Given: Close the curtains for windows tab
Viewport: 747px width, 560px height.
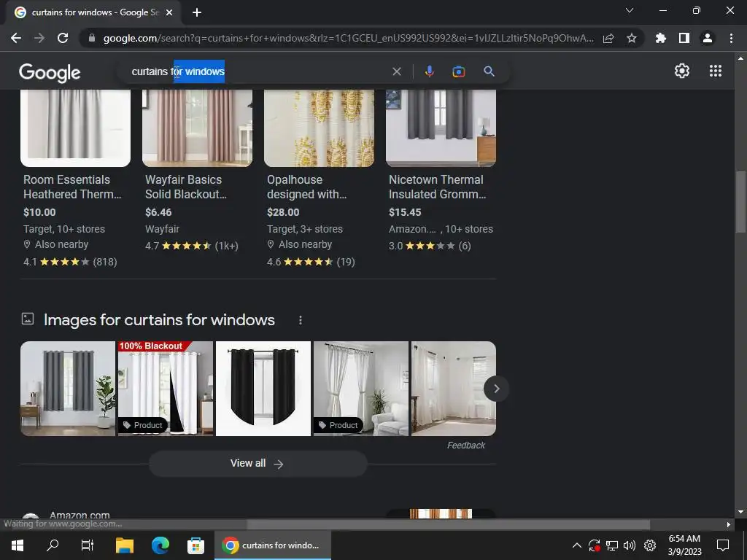Looking at the screenshot, I should [x=169, y=12].
